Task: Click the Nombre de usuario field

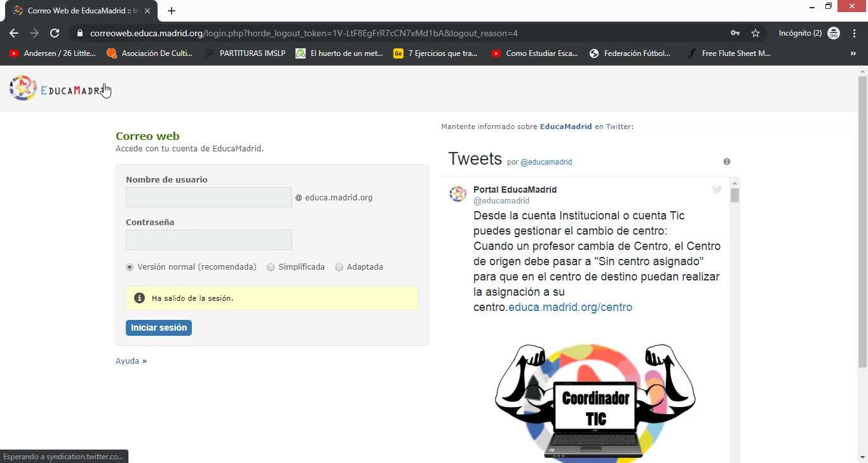Action: coord(209,197)
